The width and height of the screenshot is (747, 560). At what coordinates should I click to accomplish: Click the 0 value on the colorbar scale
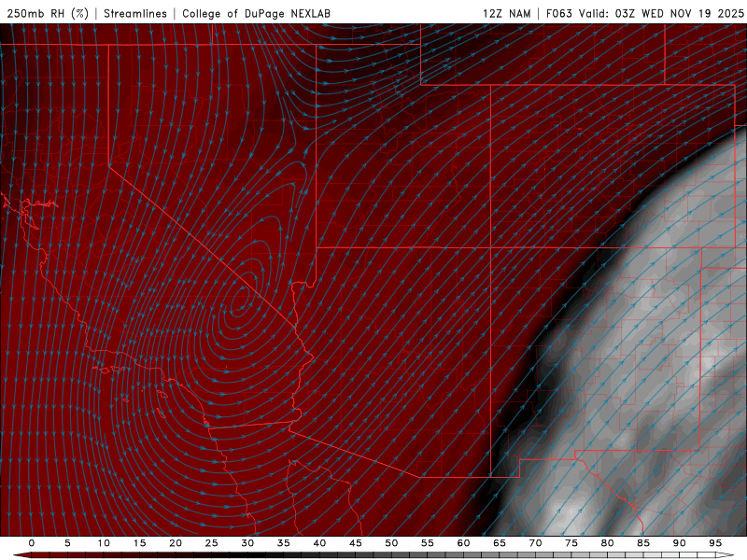32,543
